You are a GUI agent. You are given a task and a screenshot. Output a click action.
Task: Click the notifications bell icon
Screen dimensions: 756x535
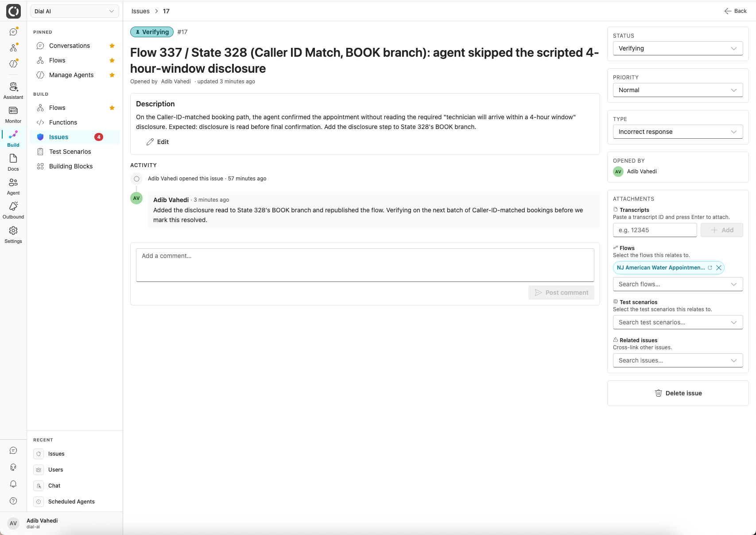13,484
